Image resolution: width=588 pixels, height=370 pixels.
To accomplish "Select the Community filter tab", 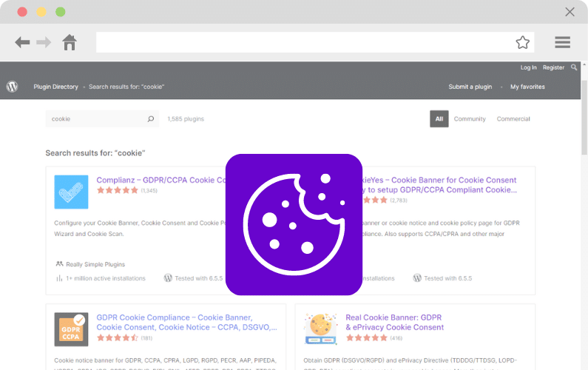I will (x=470, y=118).
